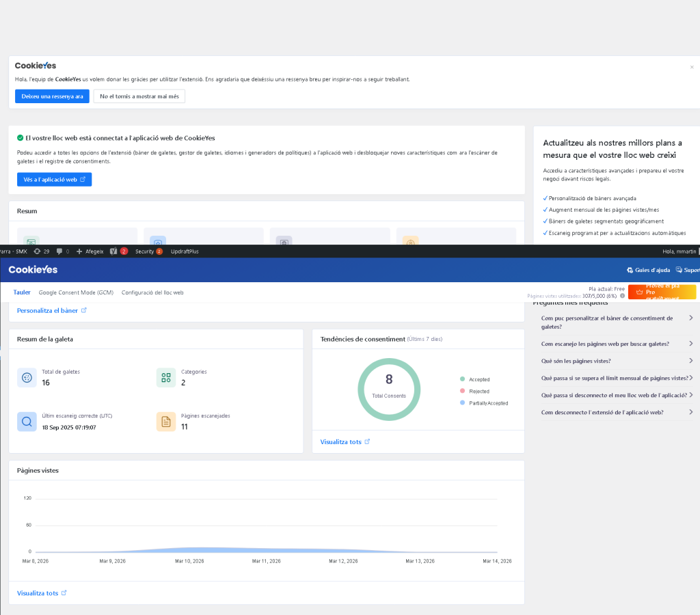The width and height of the screenshot is (700, 615).
Task: Expand 'Com escanejo les pàgines web' question
Action: coord(691,344)
